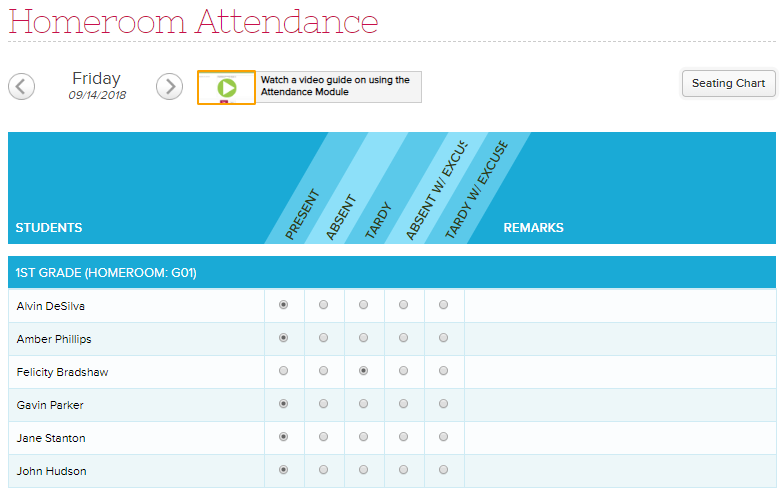Mark Amber Phillips as Tardy
Image resolution: width=784 pixels, height=496 pixels.
pyautogui.click(x=364, y=338)
